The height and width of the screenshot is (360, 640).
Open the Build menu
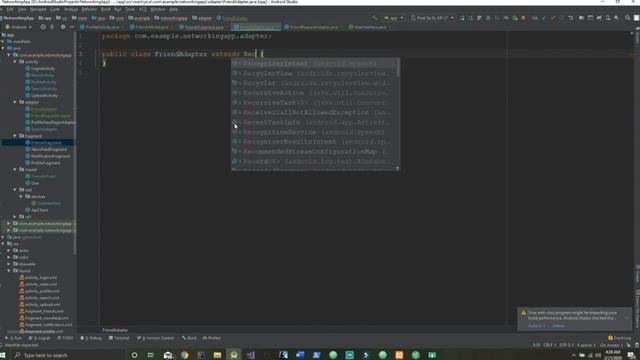click(106, 9)
